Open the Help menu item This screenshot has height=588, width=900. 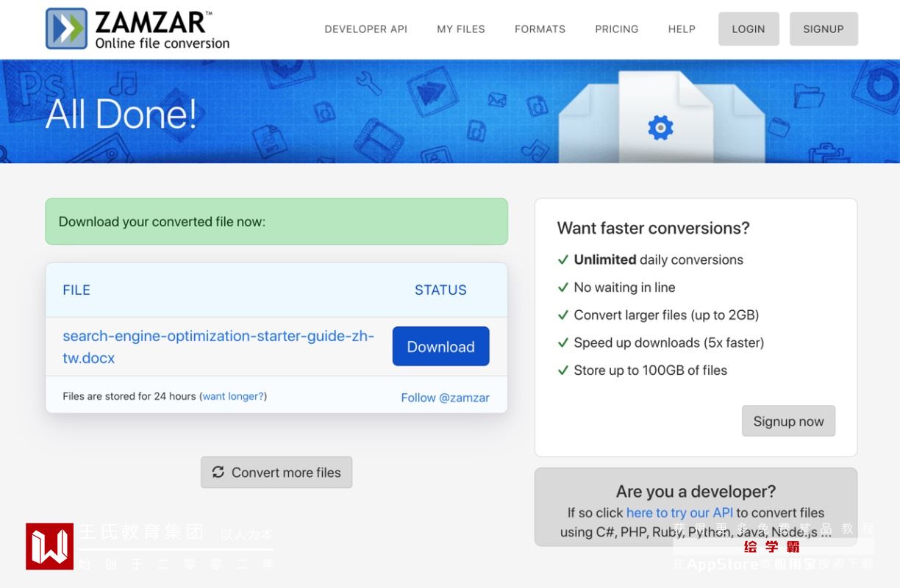[x=682, y=29]
